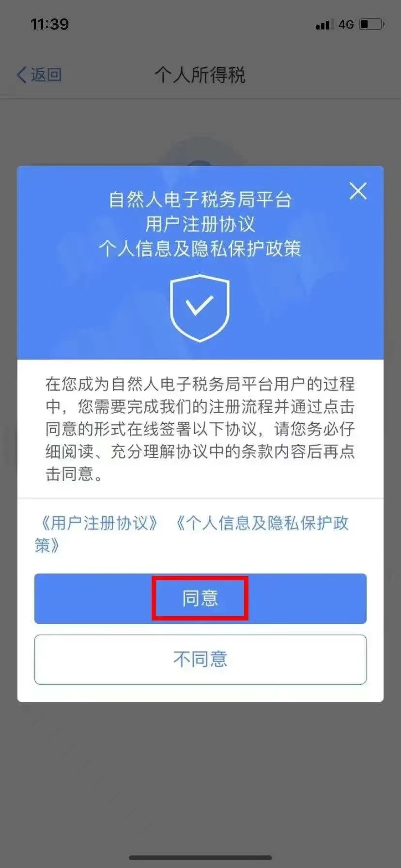This screenshot has height=868, width=401.
Task: Close the agreement dialog with the X
Action: click(x=358, y=191)
